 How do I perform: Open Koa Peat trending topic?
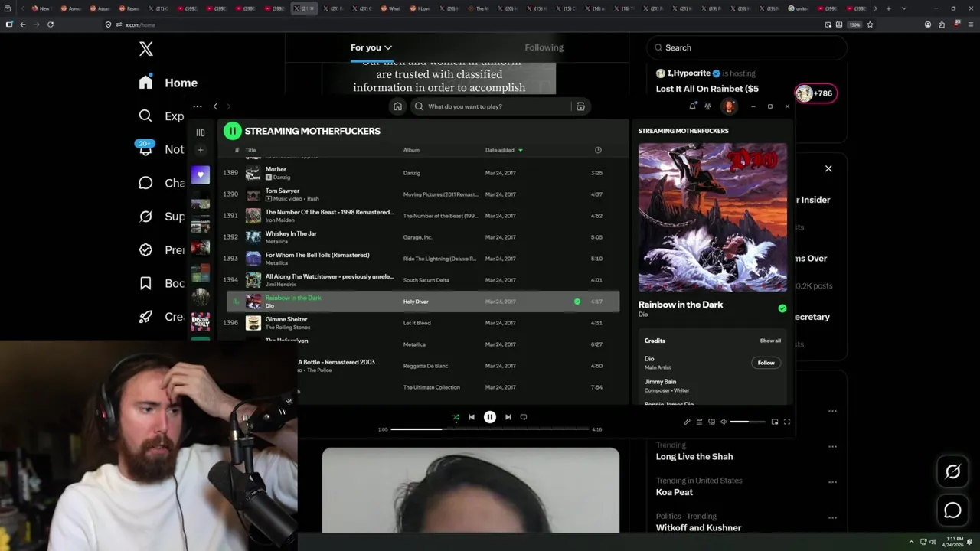(x=674, y=492)
